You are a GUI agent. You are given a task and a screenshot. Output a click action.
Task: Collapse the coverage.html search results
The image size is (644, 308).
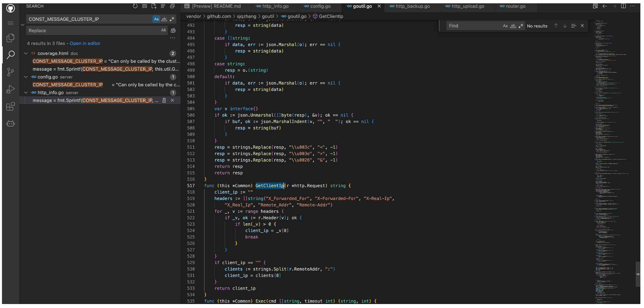click(26, 53)
